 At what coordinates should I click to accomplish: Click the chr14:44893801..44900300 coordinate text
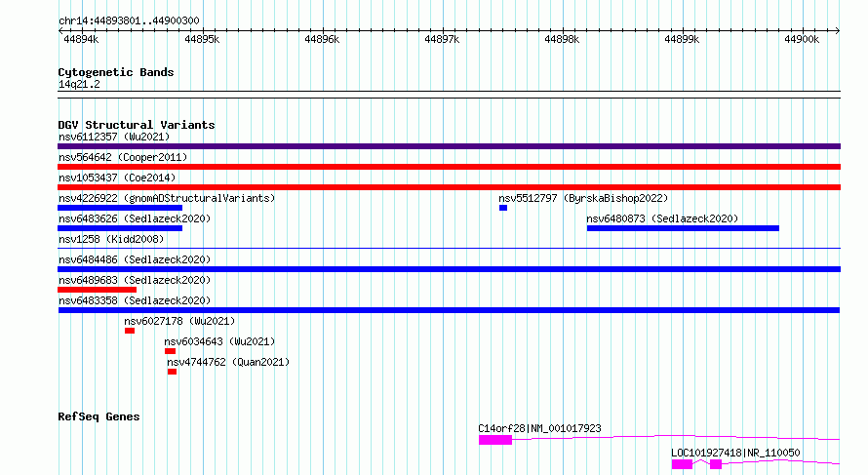point(129,20)
